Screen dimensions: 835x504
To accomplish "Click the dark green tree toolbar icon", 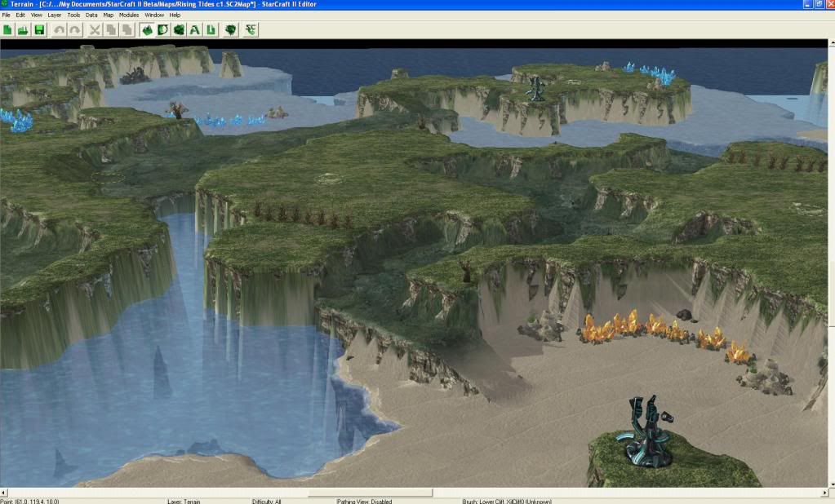I will point(230,30).
